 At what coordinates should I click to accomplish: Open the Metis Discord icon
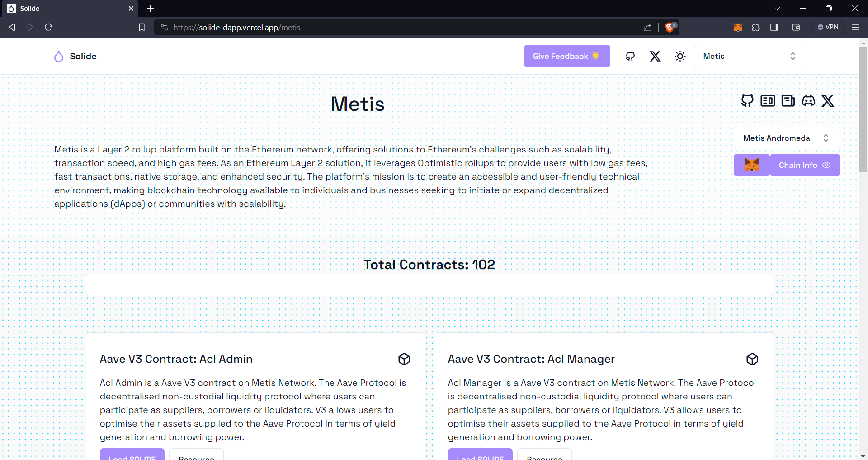(x=808, y=100)
